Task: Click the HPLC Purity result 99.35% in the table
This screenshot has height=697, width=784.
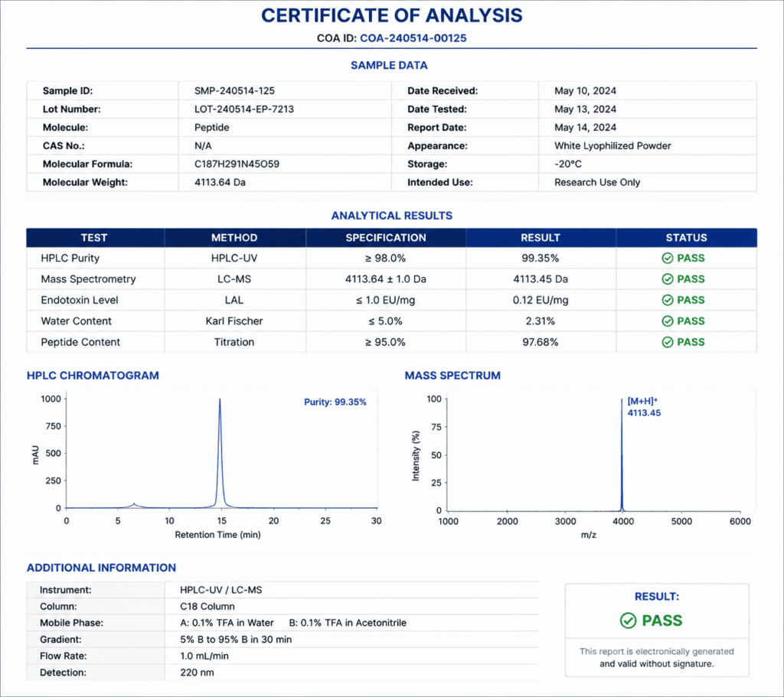Action: pos(540,259)
